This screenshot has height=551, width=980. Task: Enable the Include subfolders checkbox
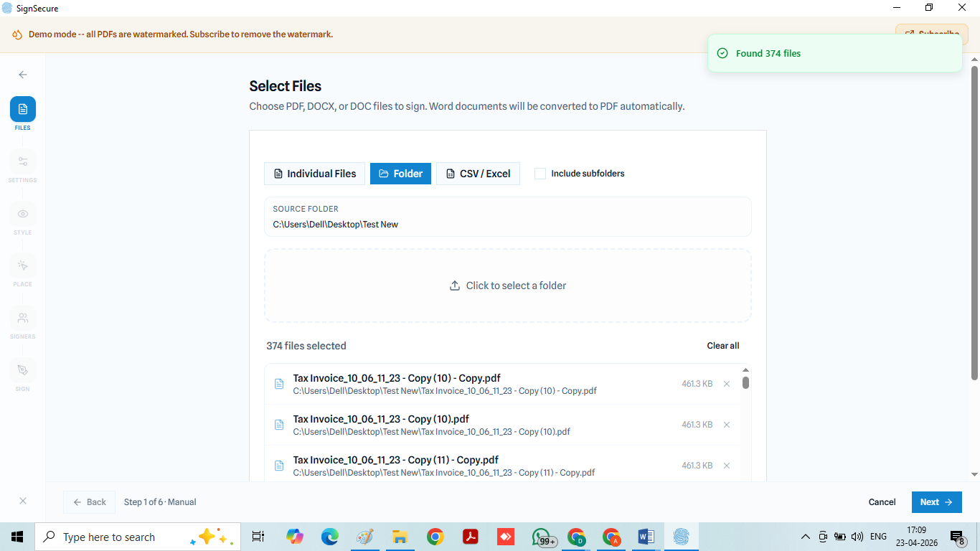540,174
